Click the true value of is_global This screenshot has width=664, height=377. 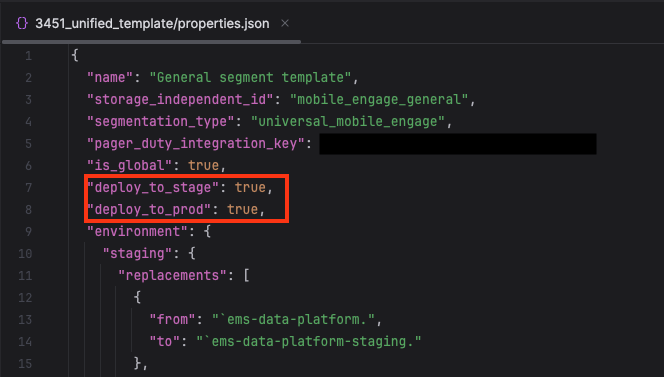pyautogui.click(x=204, y=166)
